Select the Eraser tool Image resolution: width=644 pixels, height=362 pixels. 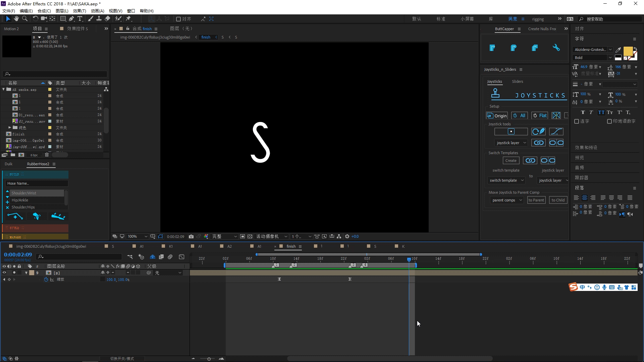[107, 19]
